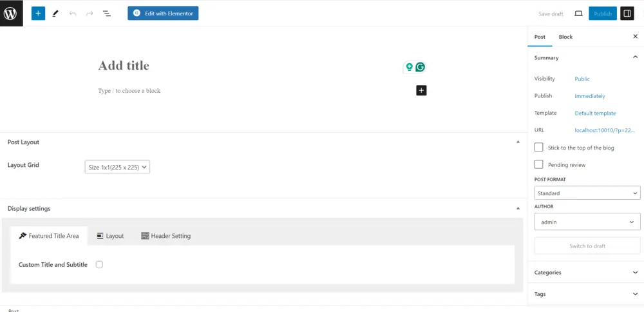Expand the Categories panel
This screenshot has width=644, height=312.
[x=585, y=273]
